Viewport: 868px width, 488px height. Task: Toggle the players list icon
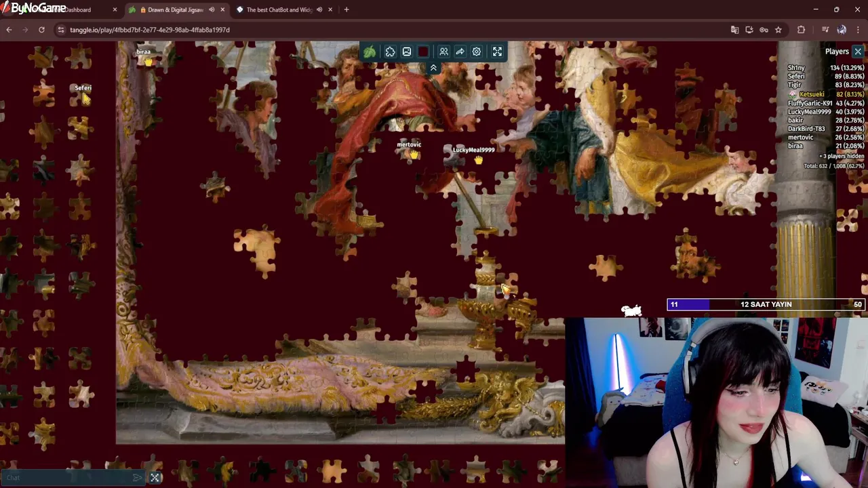coord(443,52)
